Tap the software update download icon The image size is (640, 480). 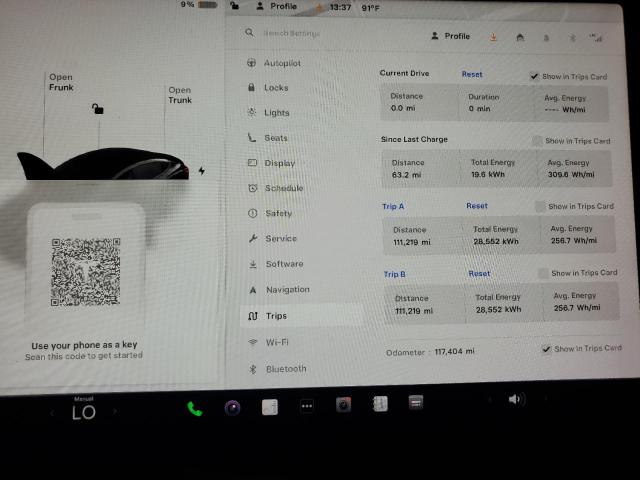click(x=494, y=36)
